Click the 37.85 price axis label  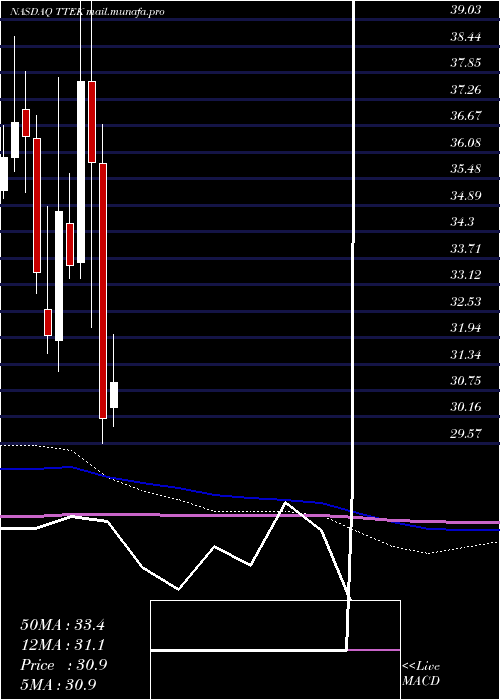pos(466,63)
